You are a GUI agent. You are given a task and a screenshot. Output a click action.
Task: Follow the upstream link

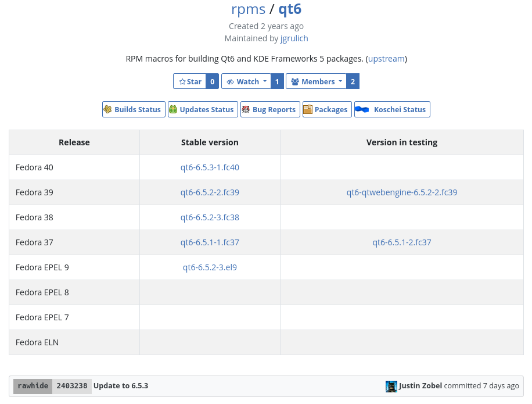tap(386, 59)
